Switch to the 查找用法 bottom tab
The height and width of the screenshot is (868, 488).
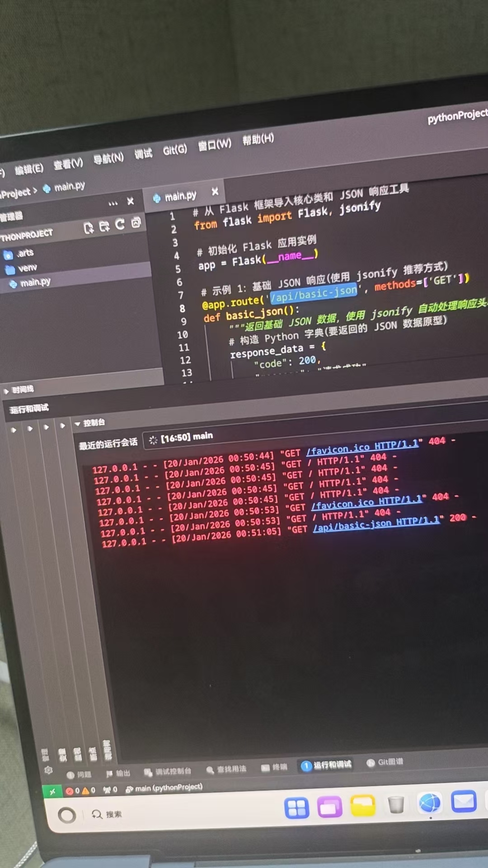pyautogui.click(x=226, y=769)
